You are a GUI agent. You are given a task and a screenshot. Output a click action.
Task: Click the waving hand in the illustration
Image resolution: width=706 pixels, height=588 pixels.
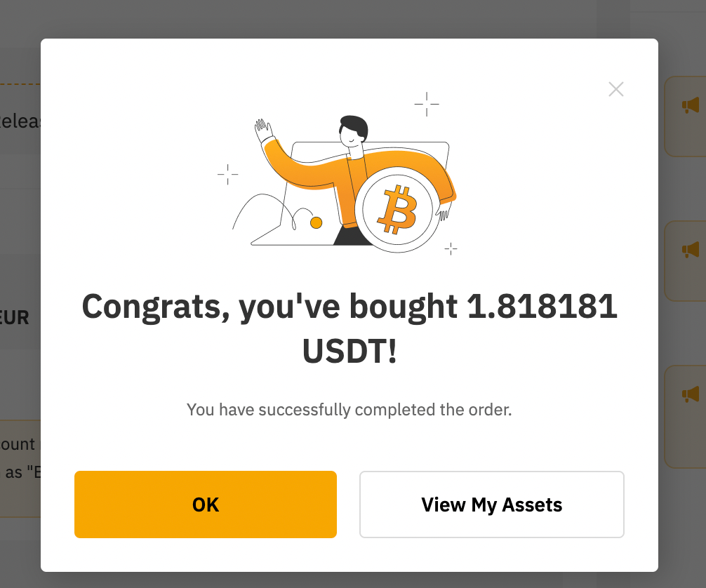[x=264, y=131]
